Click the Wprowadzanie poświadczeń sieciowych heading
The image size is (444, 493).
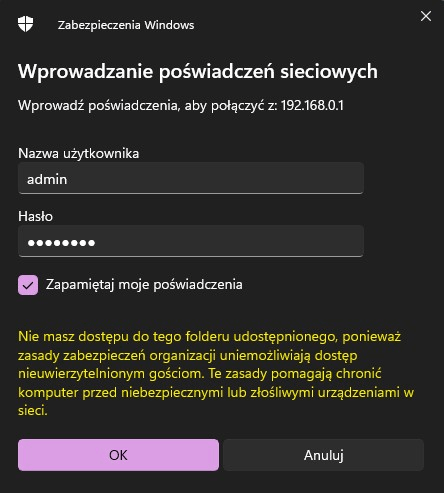[x=198, y=71]
